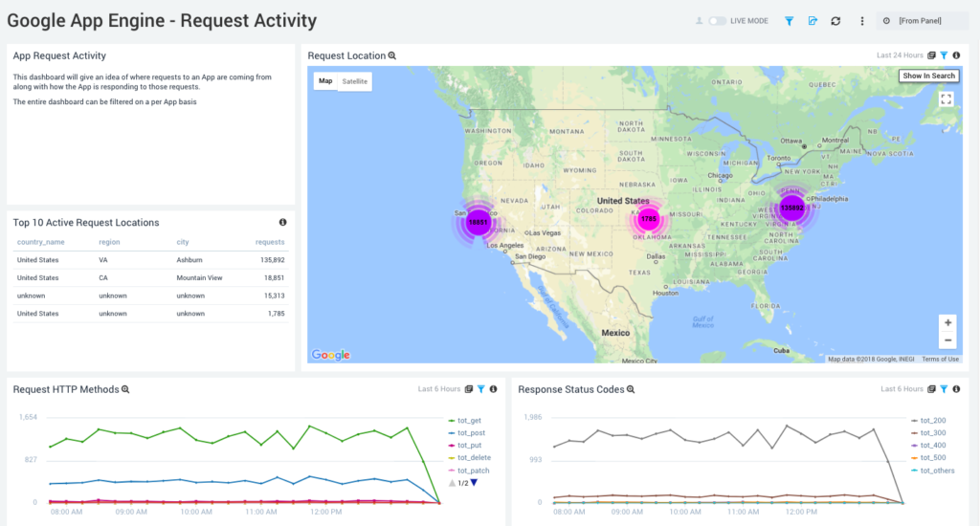Screen dimensions: 980x526
Task: Toggle the tot_300 series in legend
Action: tap(928, 433)
